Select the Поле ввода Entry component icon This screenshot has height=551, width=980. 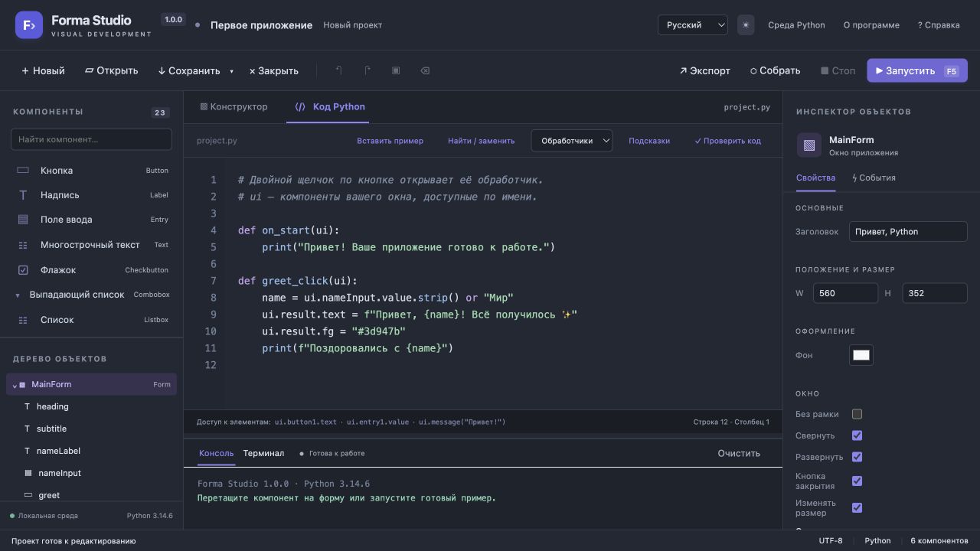23,220
